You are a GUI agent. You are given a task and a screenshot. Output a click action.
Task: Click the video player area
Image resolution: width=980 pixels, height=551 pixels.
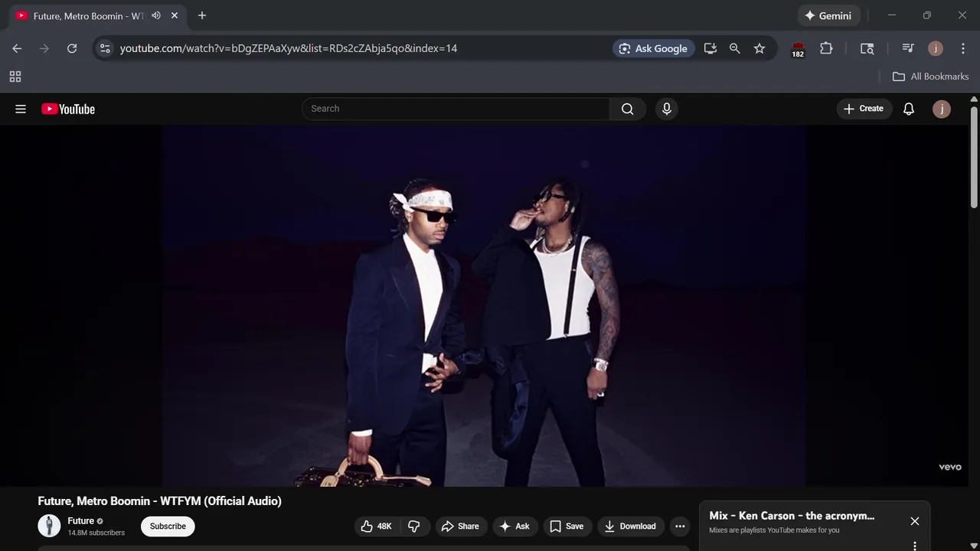pos(484,306)
